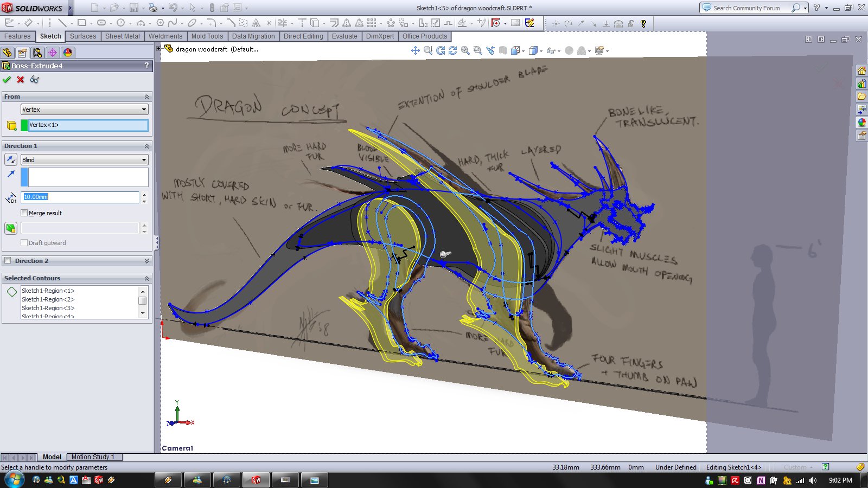Image resolution: width=868 pixels, height=488 pixels.
Task: Open the Evaluate tab
Action: (x=344, y=36)
